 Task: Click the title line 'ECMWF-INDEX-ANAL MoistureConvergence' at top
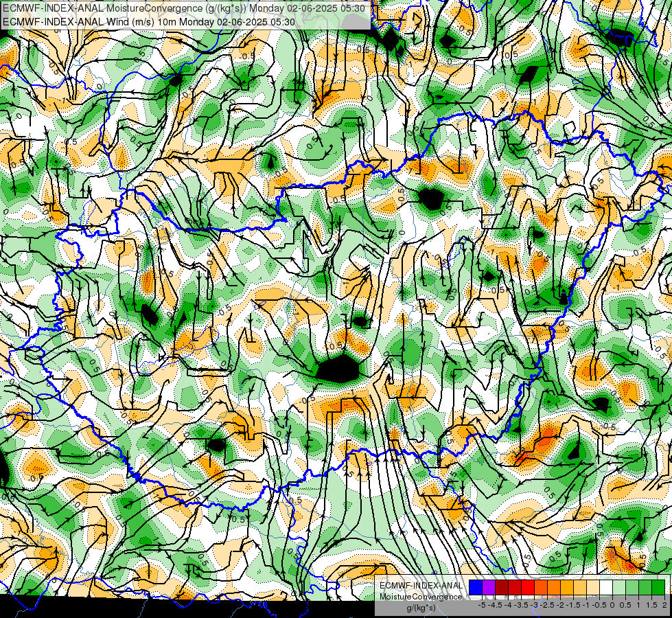183,8
